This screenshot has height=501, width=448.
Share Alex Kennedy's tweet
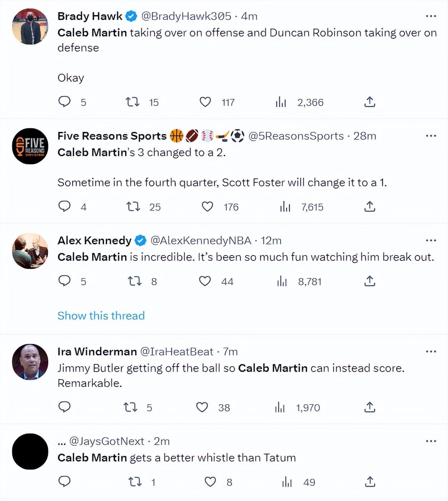[x=370, y=281]
